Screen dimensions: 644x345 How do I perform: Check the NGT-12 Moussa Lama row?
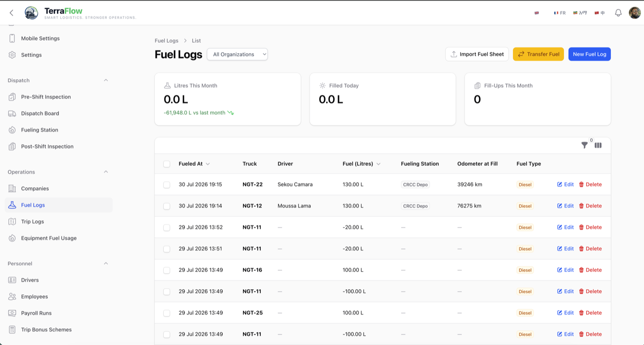(x=167, y=206)
